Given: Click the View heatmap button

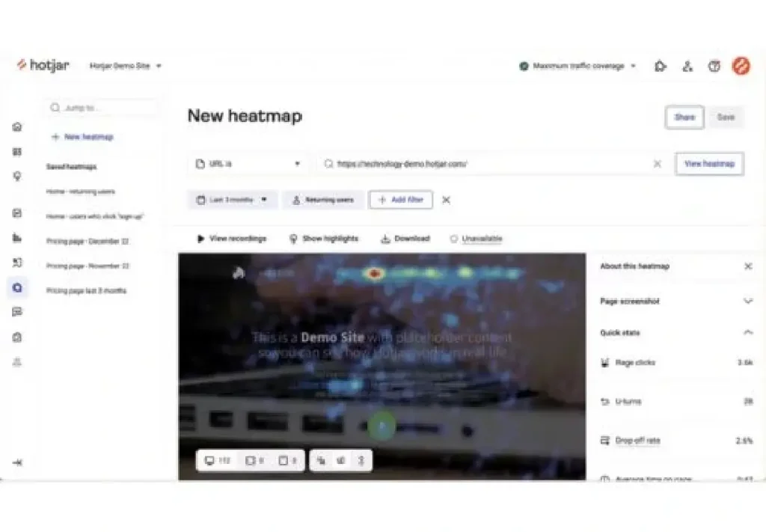Looking at the screenshot, I should pos(708,164).
